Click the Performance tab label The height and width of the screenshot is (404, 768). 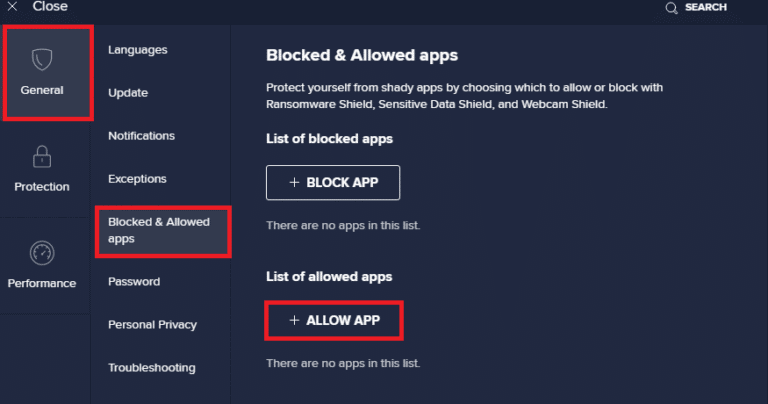(42, 284)
